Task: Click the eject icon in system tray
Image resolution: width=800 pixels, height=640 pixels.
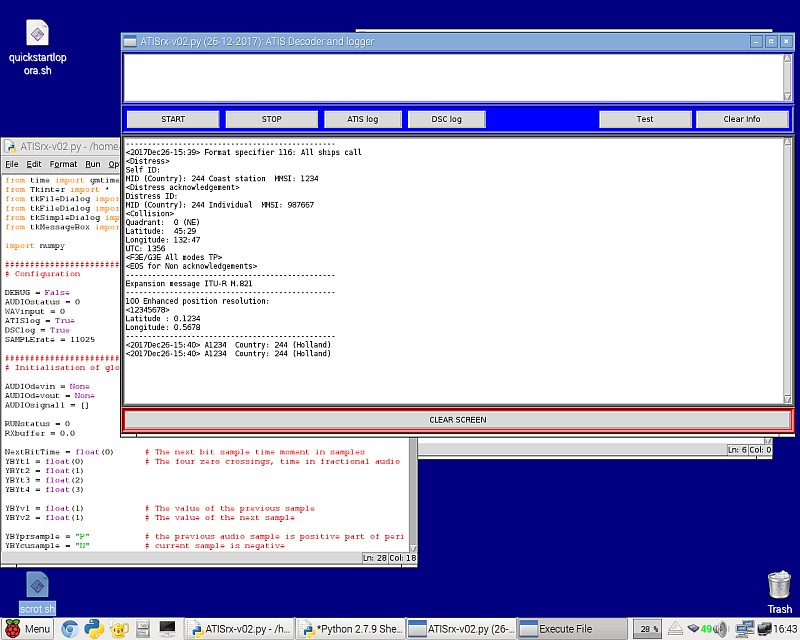Action: click(677, 629)
